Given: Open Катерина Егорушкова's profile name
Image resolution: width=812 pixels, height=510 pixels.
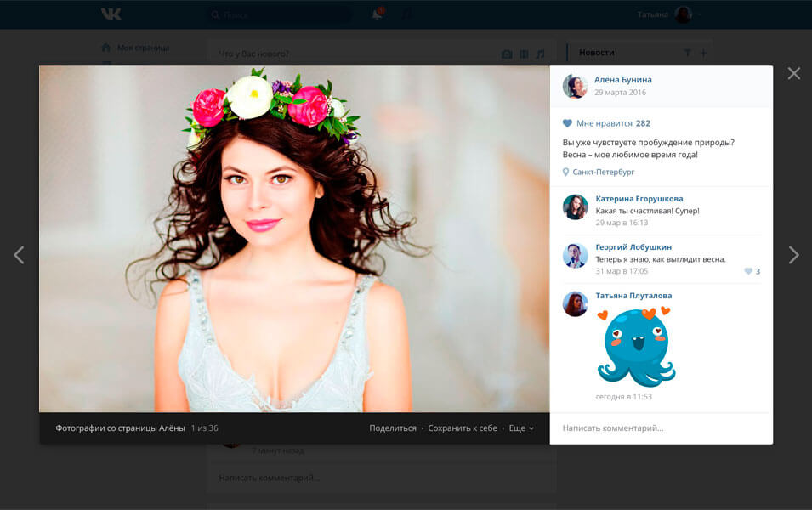Looking at the screenshot, I should pyautogui.click(x=639, y=199).
